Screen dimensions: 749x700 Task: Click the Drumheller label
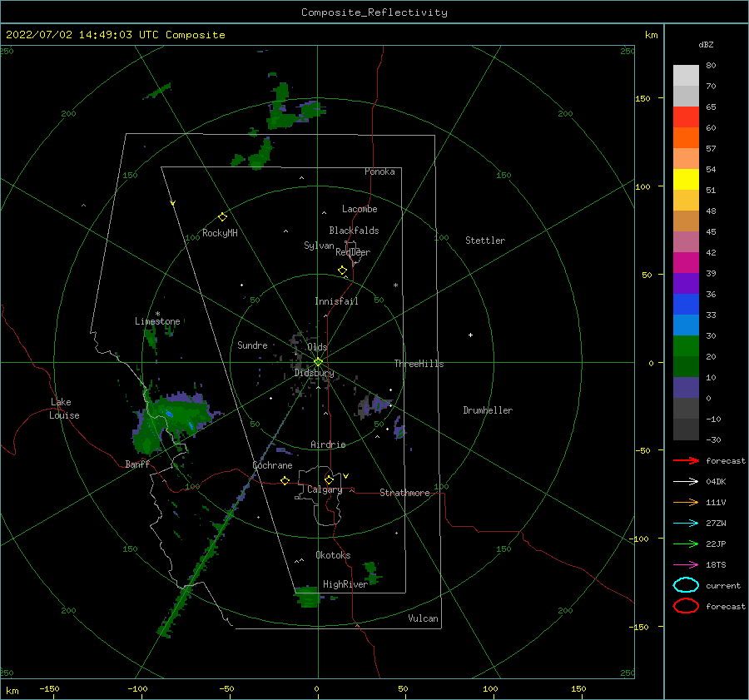point(488,410)
